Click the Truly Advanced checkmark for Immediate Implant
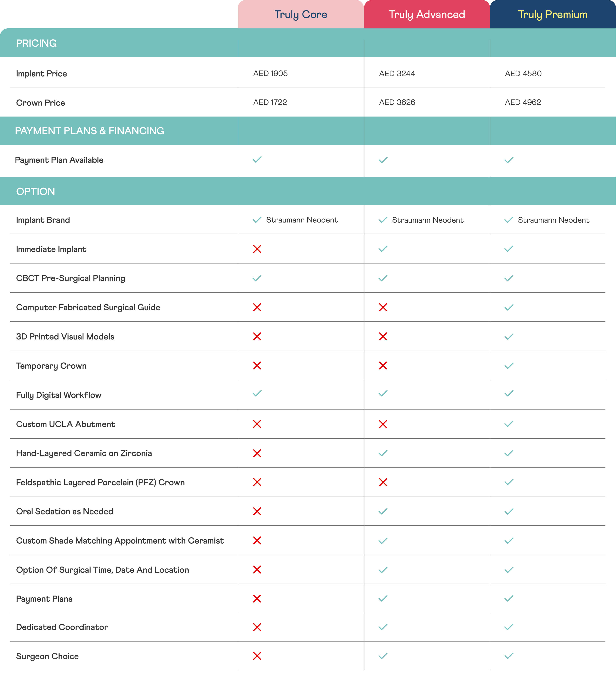This screenshot has width=616, height=679. [x=383, y=249]
